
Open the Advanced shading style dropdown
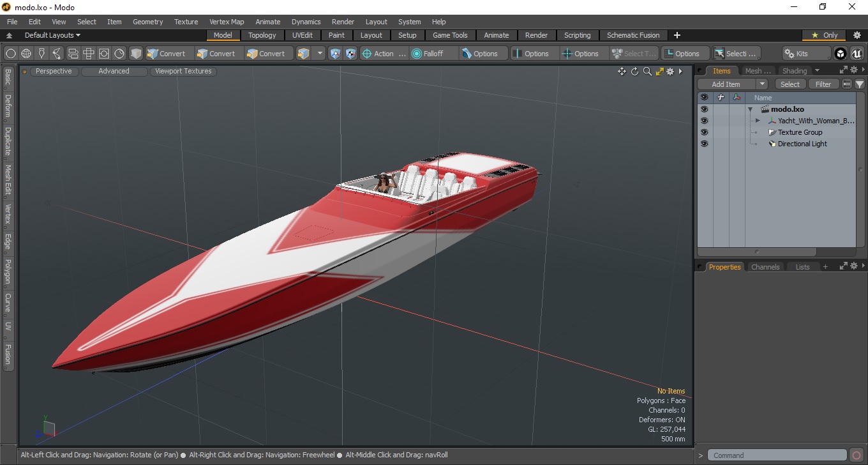(114, 72)
